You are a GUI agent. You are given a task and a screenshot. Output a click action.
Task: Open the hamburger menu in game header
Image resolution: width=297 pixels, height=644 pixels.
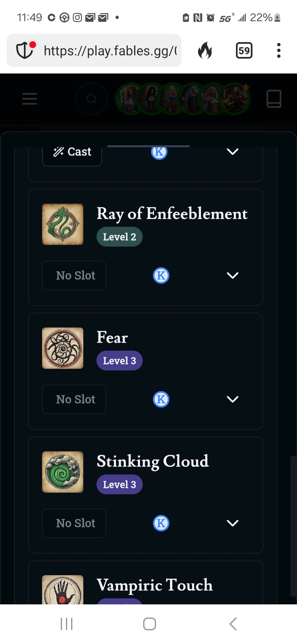point(30,99)
